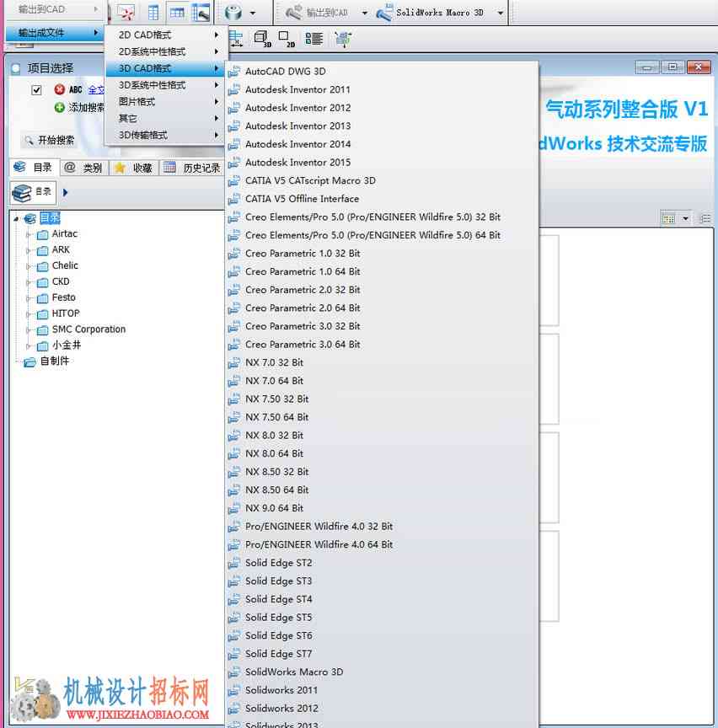Open the 2D系统中性格式 submenu
This screenshot has width=718, height=728.
tap(165, 52)
